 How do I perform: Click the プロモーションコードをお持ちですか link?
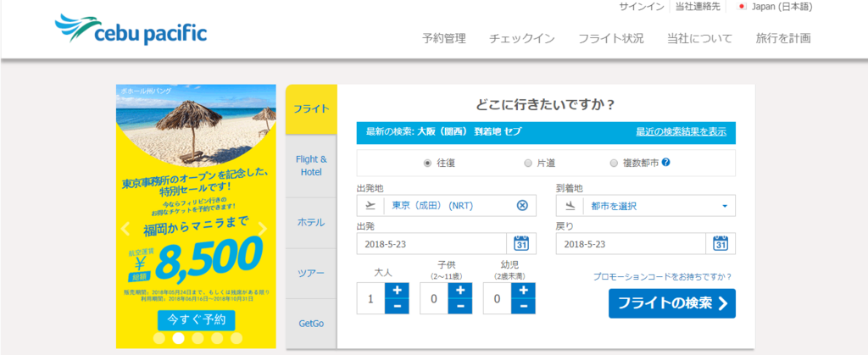(x=662, y=276)
